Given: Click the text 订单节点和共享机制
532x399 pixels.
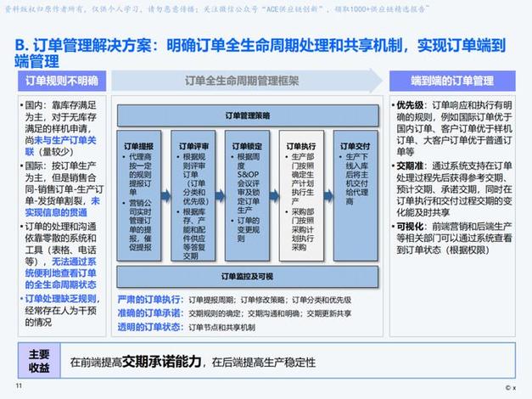Looking at the screenshot, I should pos(222,328).
